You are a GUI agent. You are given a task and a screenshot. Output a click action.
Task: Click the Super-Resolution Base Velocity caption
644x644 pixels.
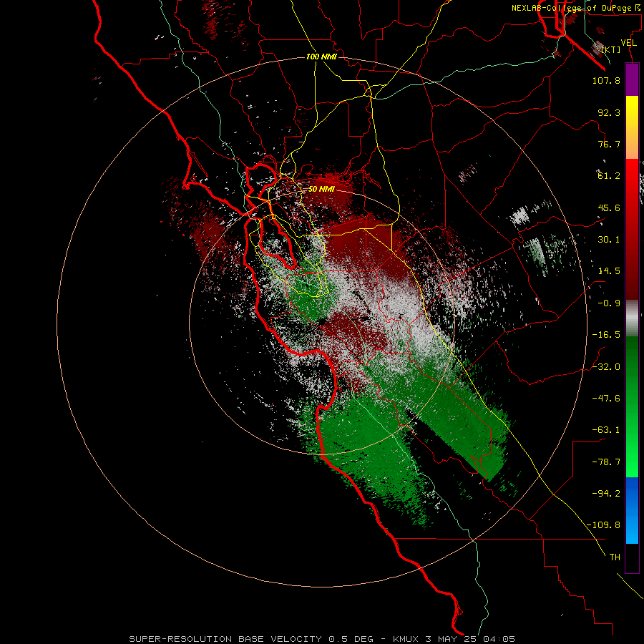click(x=321, y=639)
